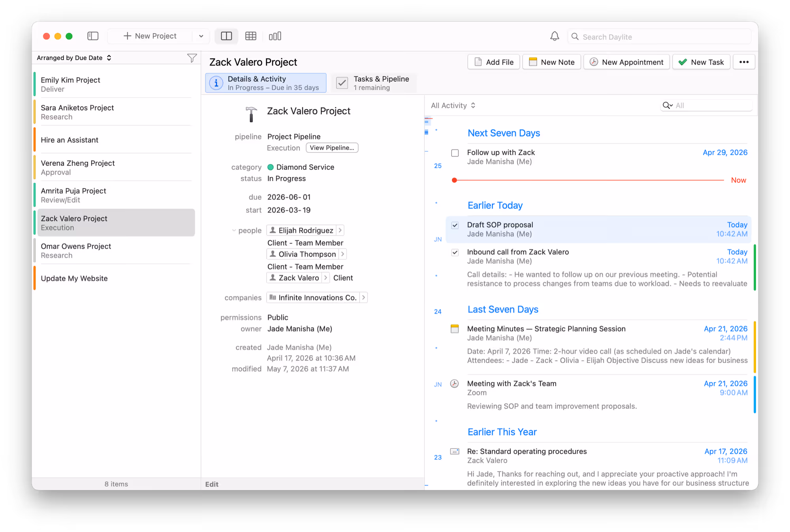Screen dimensions: 790x532
Task: Switch to the board columns view
Action: (x=275, y=36)
